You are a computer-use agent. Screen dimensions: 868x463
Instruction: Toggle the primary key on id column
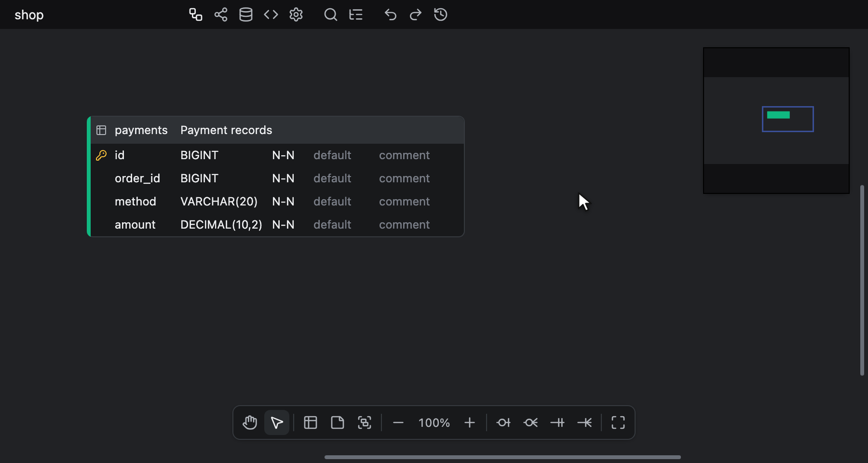pyautogui.click(x=101, y=155)
